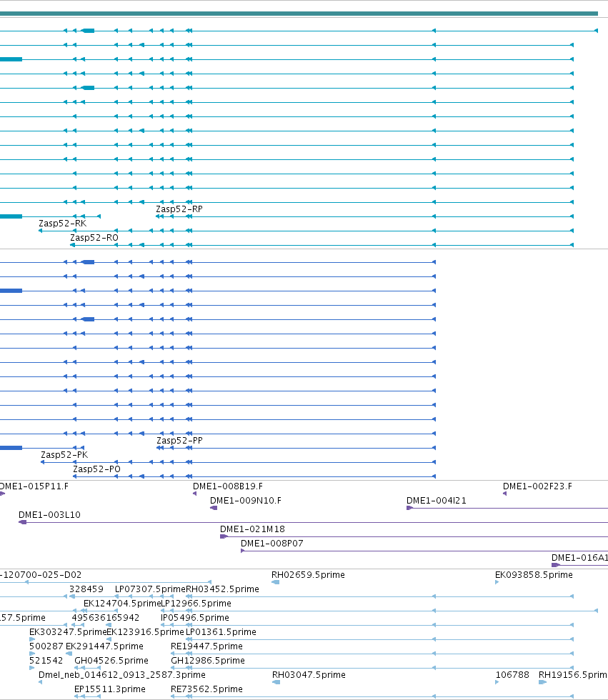Click the DME1-021M18 feature label
This screenshot has height=700, width=608.
coord(252,529)
